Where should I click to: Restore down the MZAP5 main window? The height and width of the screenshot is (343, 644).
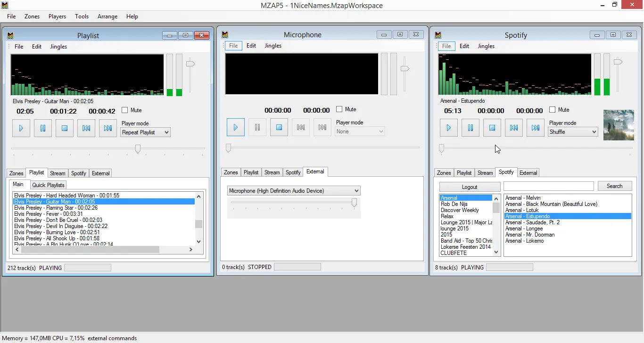tap(615, 5)
